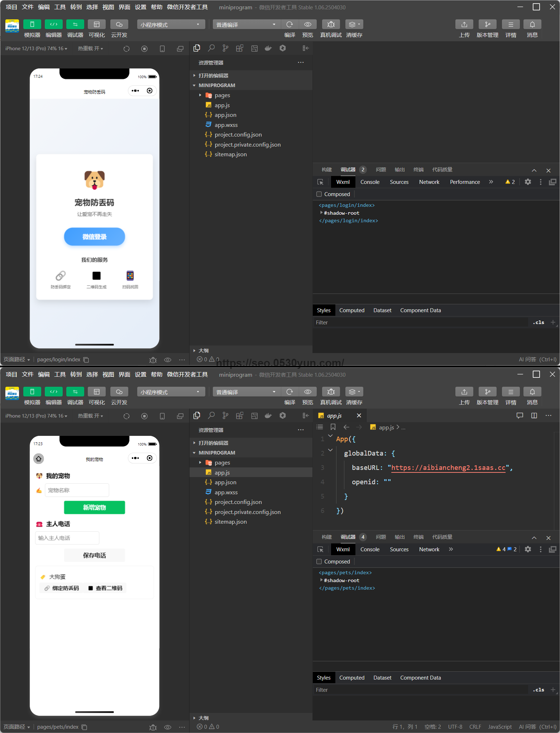Split the app.js editor view
The image size is (560, 733).
(x=534, y=415)
